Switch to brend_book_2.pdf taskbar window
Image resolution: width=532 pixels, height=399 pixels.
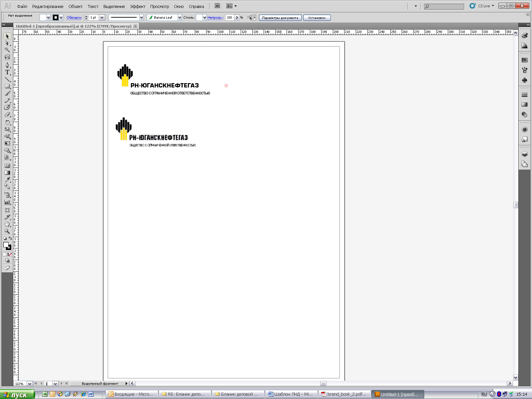(x=344, y=394)
